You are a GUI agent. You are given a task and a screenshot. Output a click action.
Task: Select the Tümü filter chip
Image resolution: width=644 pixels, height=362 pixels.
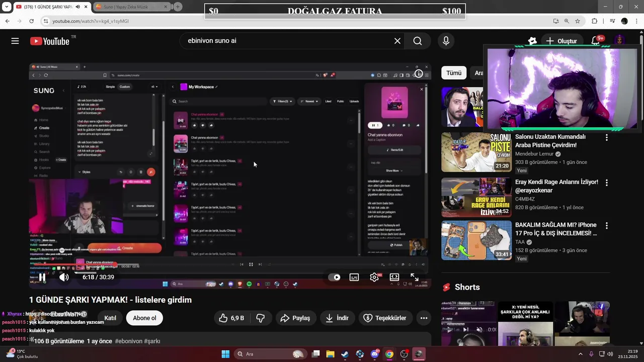454,73
